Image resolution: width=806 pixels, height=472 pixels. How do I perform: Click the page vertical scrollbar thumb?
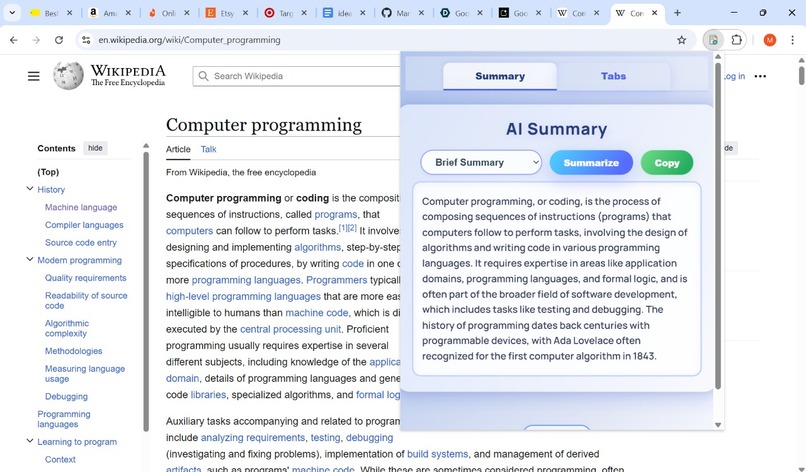[x=801, y=76]
